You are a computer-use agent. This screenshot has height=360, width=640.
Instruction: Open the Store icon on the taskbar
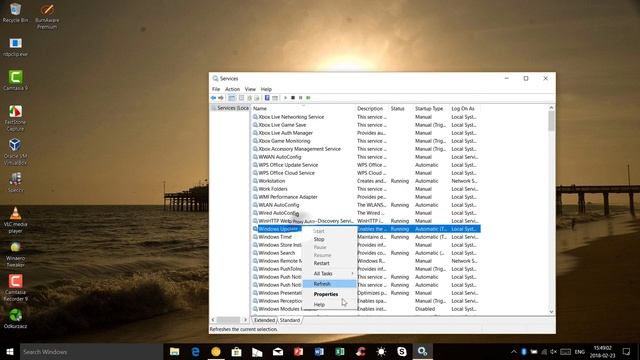236,351
